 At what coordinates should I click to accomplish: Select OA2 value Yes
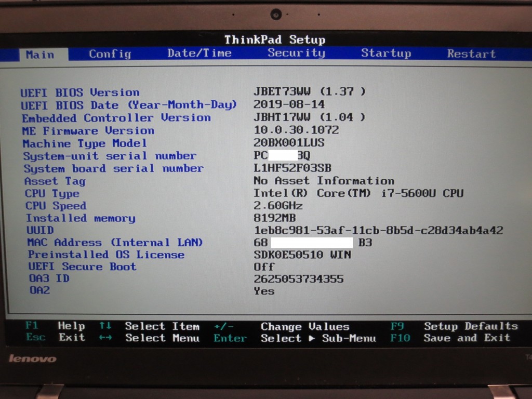point(264,291)
